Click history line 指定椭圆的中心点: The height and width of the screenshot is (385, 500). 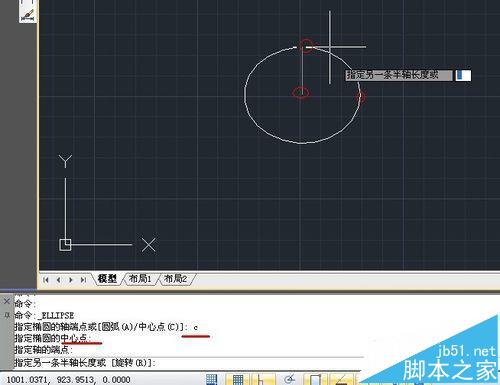(52, 338)
